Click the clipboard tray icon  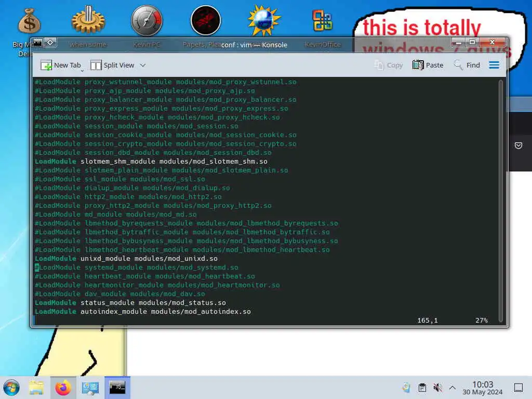pyautogui.click(x=422, y=388)
